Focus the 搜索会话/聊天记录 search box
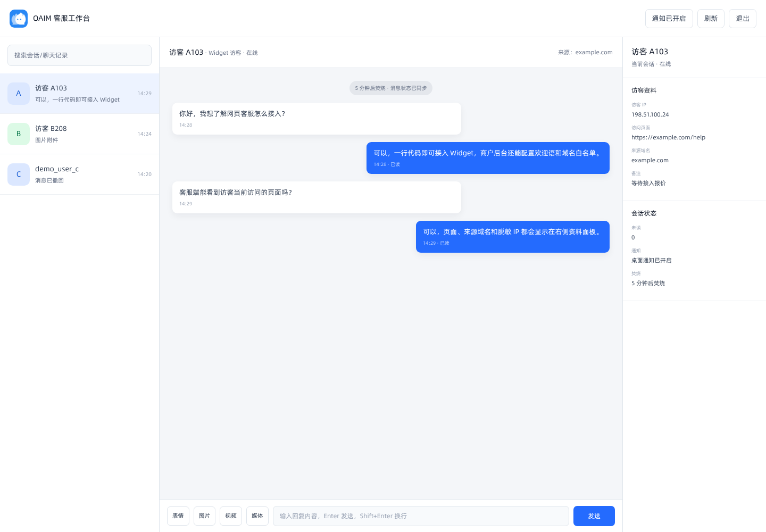The height and width of the screenshot is (532, 766). click(x=79, y=55)
